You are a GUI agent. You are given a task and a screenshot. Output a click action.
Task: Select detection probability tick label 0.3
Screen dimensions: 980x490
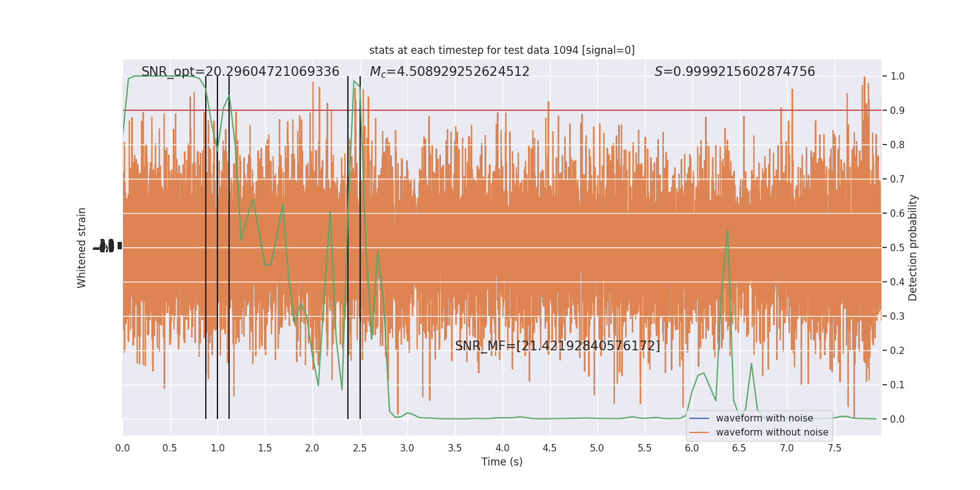pos(897,317)
